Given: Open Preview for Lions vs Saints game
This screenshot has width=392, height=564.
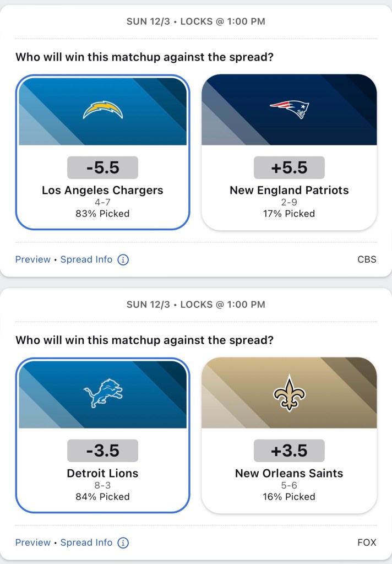Looking at the screenshot, I should 32,543.
